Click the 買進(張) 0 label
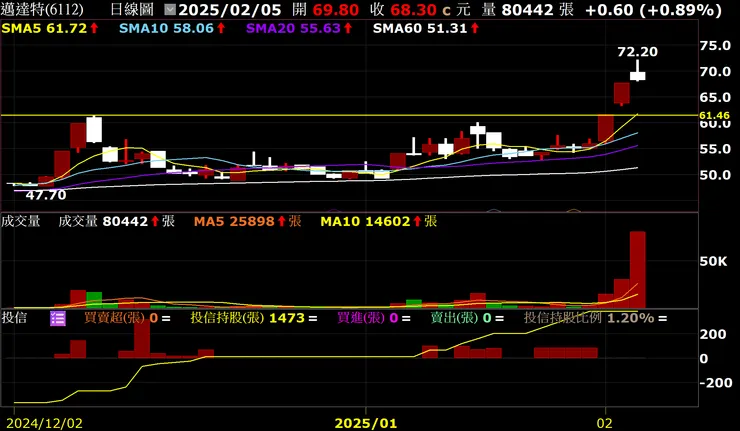Viewport: 740px width, 431px height. click(368, 318)
